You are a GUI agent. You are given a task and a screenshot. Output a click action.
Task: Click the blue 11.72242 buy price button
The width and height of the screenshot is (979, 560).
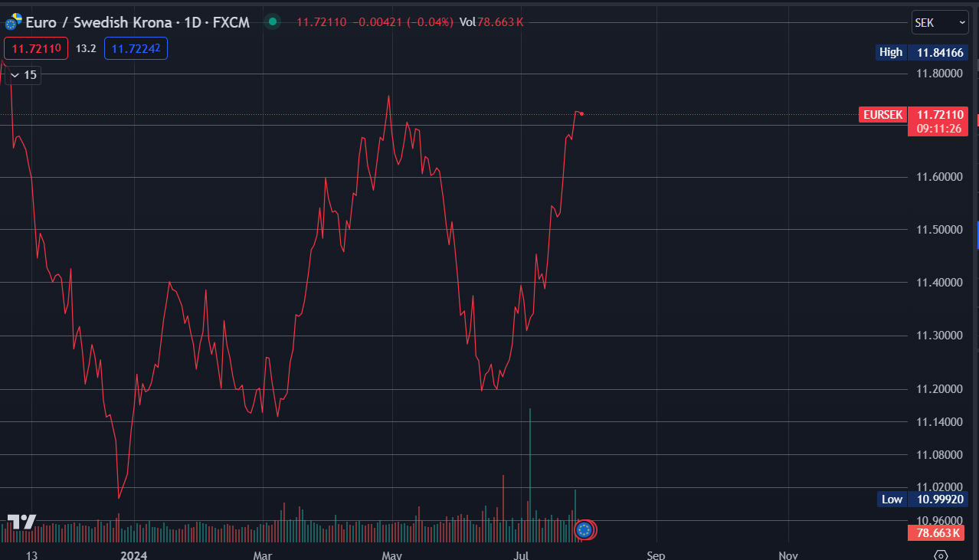[x=136, y=49]
